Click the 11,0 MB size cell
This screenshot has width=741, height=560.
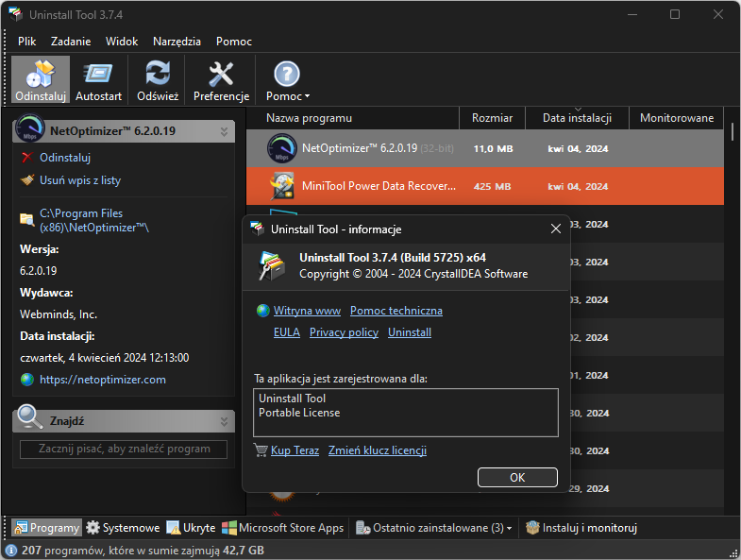coord(493,148)
